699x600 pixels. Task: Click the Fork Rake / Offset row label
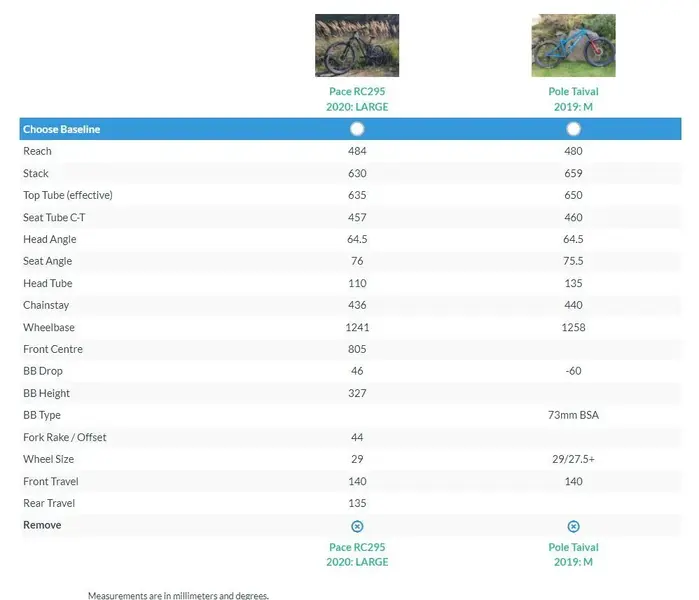pos(65,437)
